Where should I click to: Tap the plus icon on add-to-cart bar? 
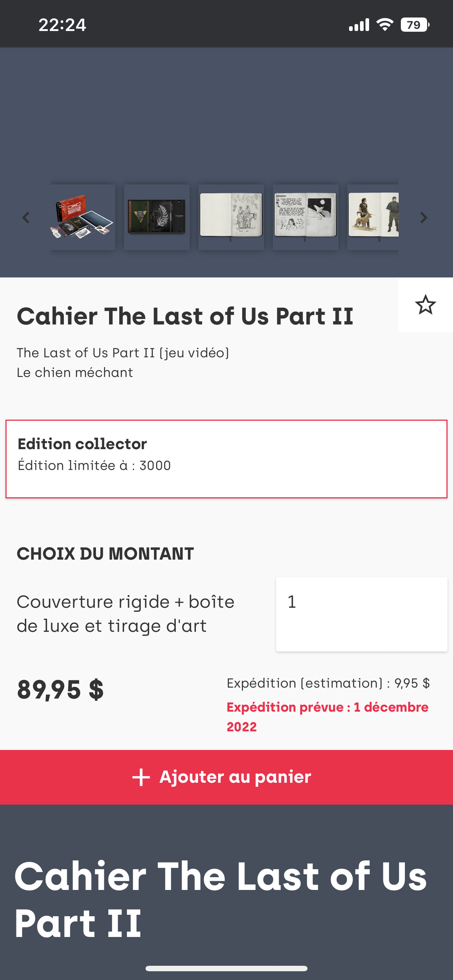coord(141,777)
